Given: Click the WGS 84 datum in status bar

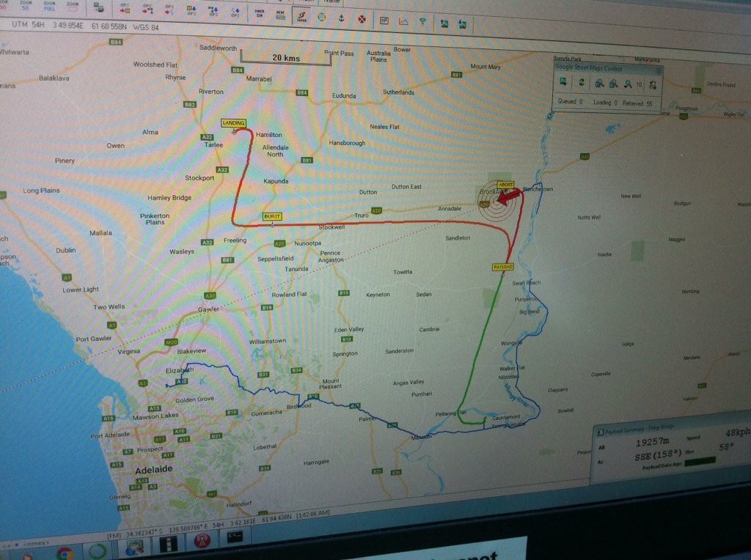Looking at the screenshot, I should [146, 27].
